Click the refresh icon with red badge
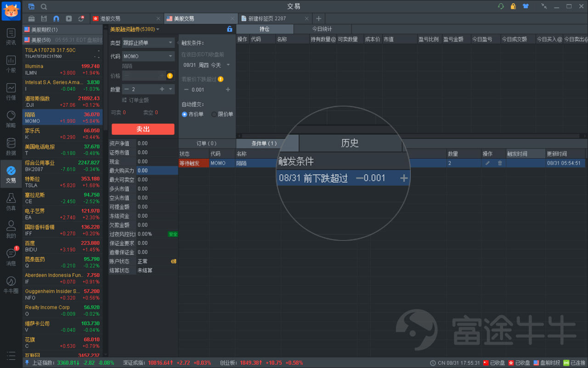588x368 pixels. [81, 19]
